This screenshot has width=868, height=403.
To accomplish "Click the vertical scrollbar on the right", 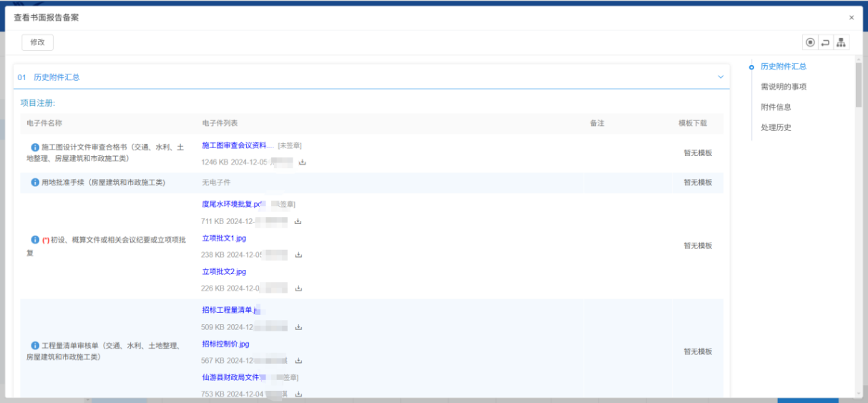I will (858, 86).
